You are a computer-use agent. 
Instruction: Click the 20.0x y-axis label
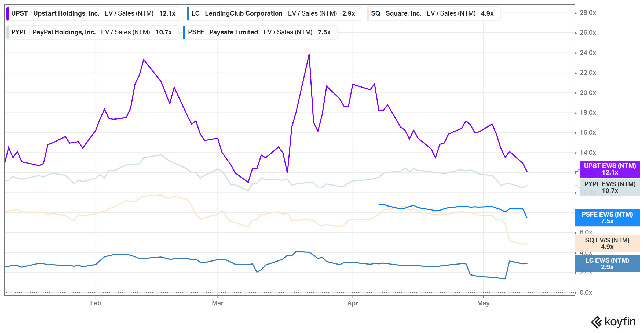[x=588, y=93]
